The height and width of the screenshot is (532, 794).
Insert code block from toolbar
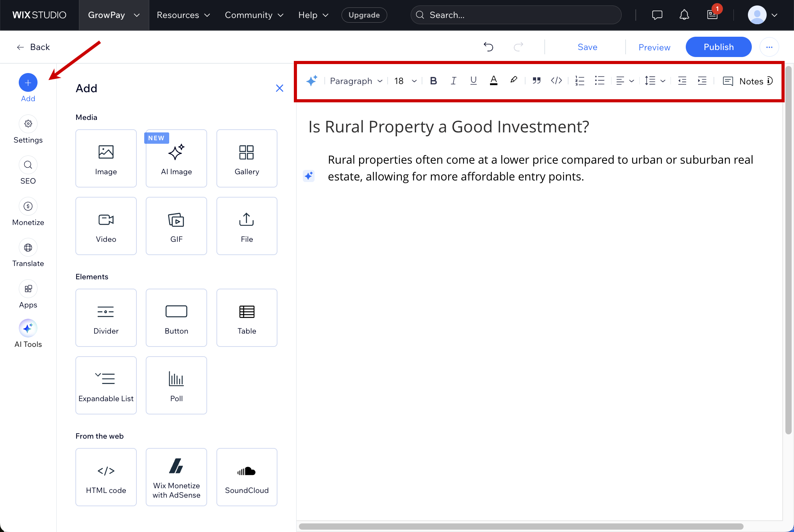(x=556, y=81)
